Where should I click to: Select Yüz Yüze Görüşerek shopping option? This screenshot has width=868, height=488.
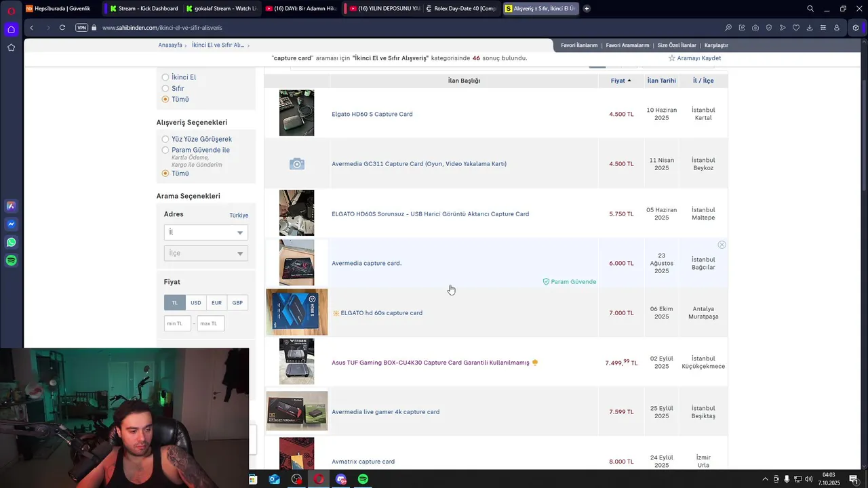point(165,139)
